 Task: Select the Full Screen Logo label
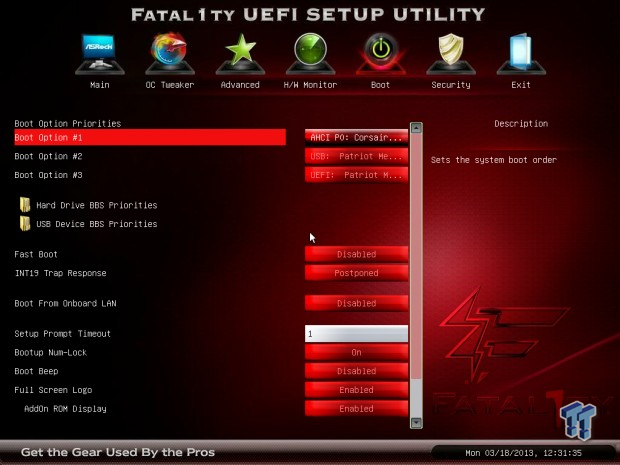click(x=53, y=390)
